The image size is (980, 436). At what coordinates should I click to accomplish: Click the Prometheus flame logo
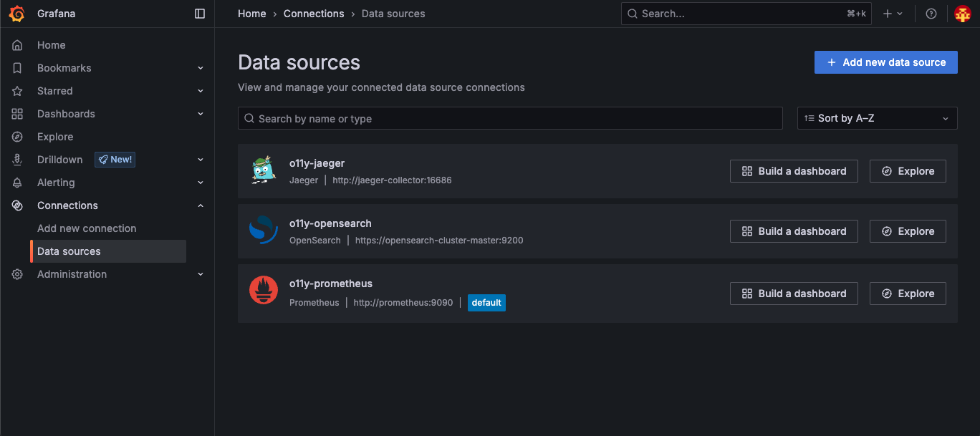coord(264,290)
